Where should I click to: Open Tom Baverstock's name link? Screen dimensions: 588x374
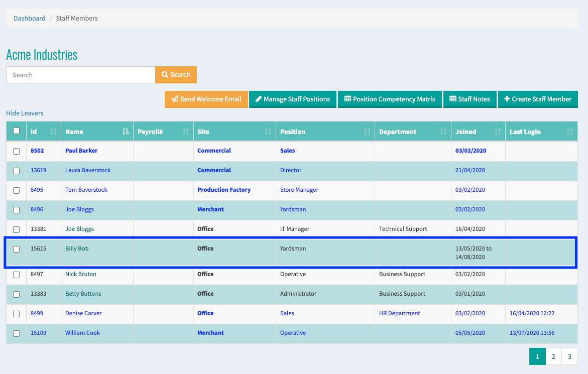(x=86, y=190)
